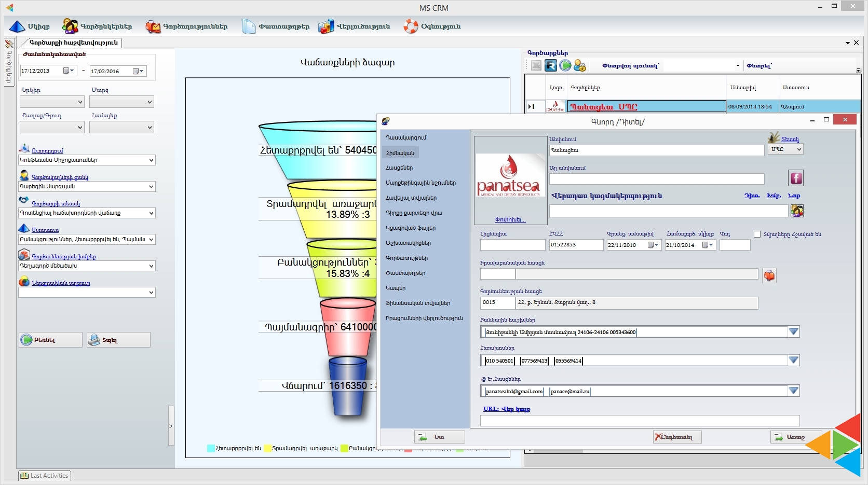Toggle the Տվյալները ճշտված են checkbox

(757, 234)
